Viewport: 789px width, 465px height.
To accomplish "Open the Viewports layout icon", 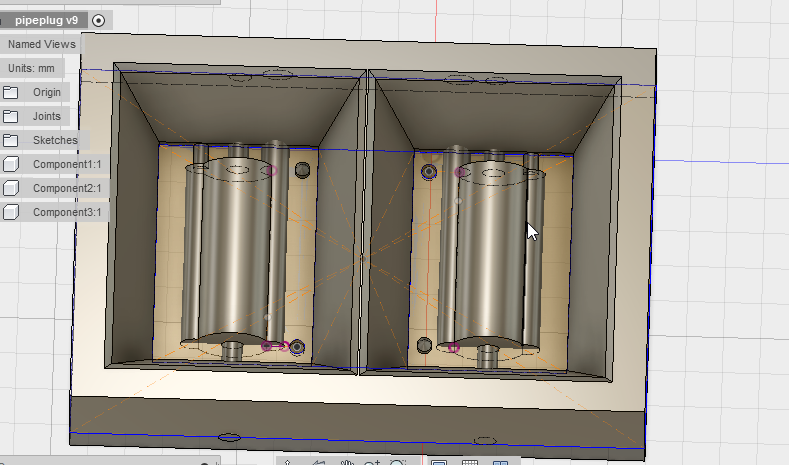I will point(500,462).
